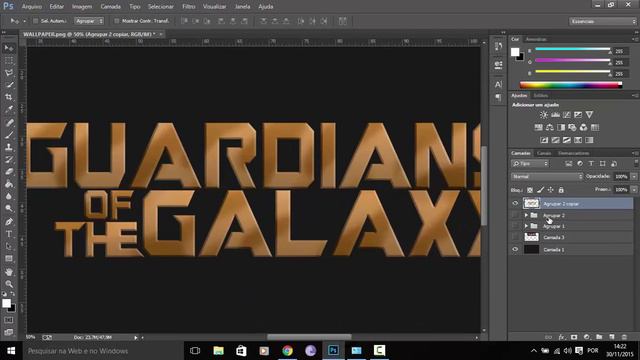Select the Rectangular Marquee tool

(x=9, y=60)
